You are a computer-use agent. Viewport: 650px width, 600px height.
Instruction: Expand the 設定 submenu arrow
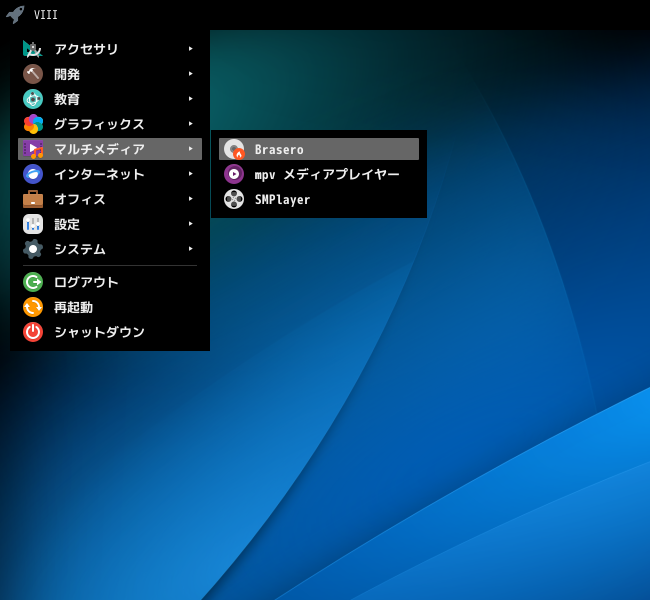coord(190,224)
